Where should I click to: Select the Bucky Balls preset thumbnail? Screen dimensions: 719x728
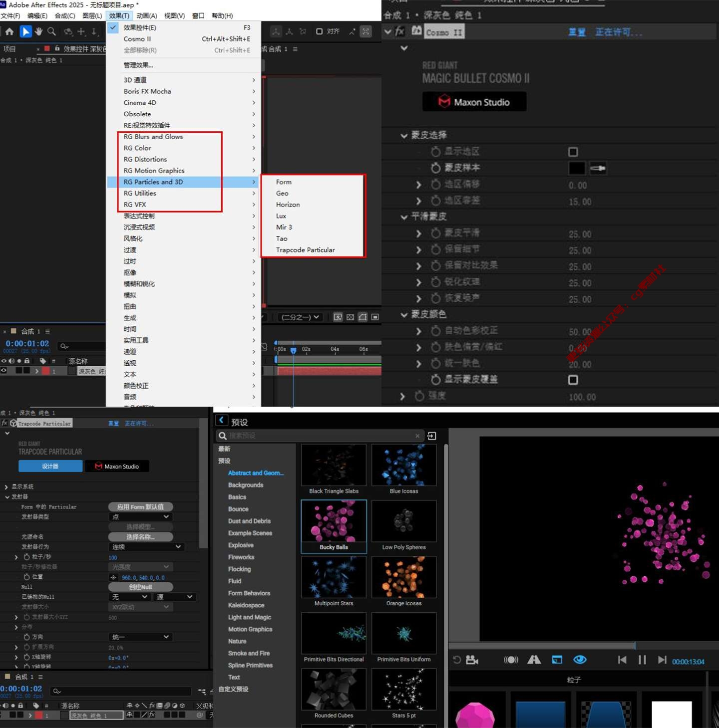[x=334, y=526]
